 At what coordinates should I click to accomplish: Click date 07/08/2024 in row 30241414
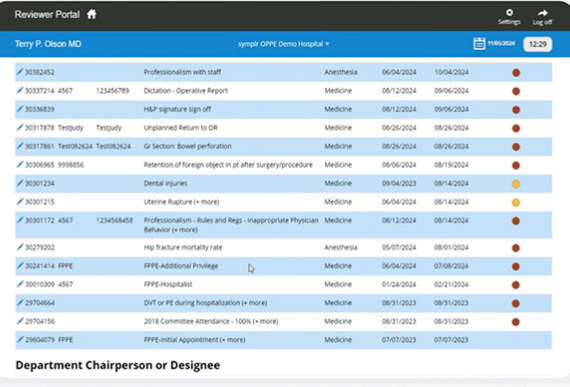click(451, 266)
